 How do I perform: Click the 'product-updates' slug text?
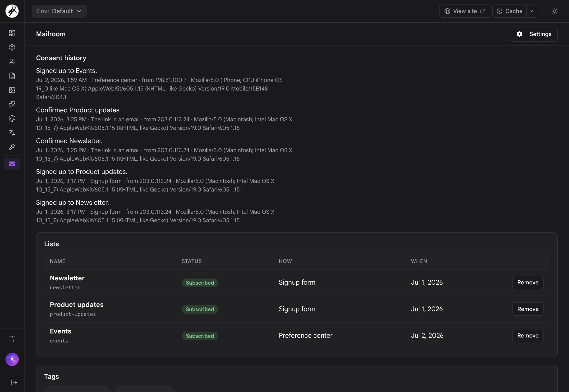click(73, 314)
